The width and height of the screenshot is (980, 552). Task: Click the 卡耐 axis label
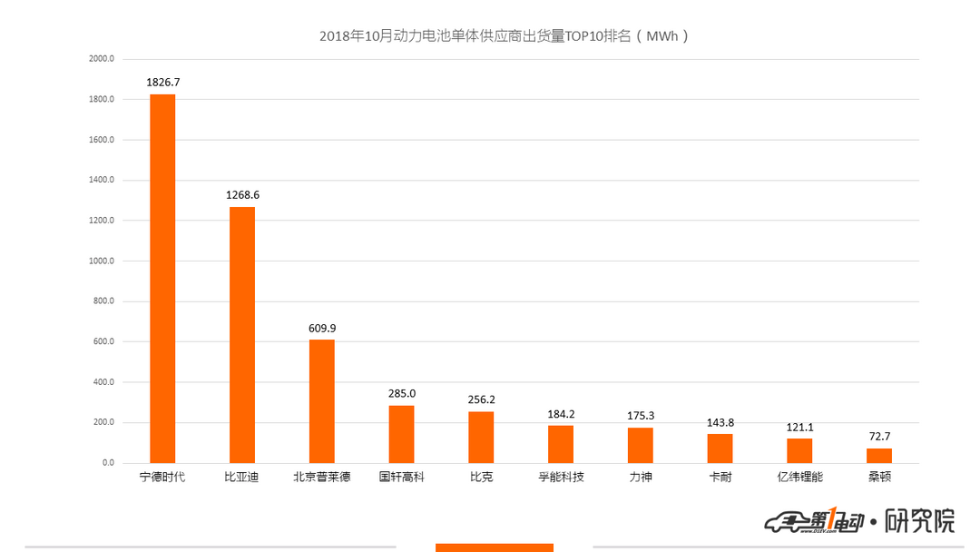pos(720,477)
